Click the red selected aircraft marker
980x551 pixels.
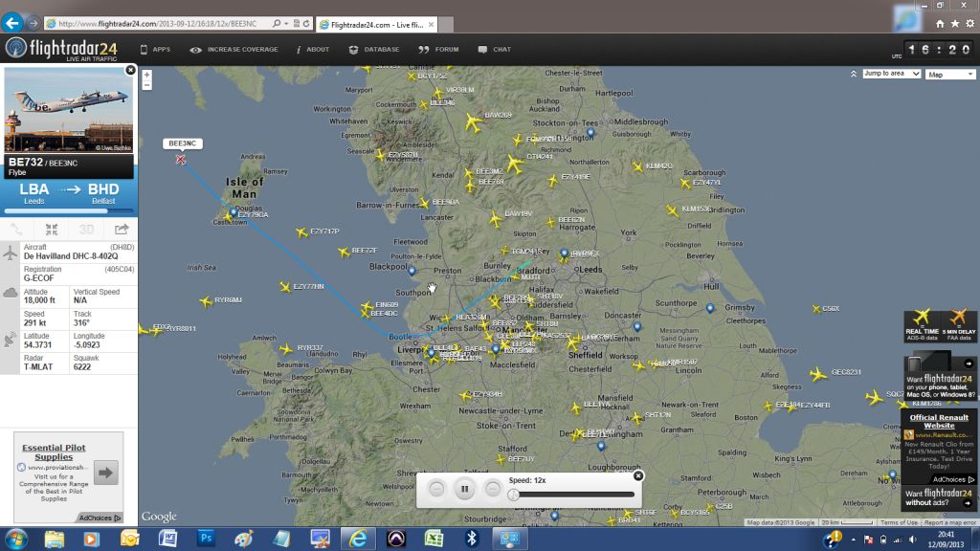[x=181, y=160]
